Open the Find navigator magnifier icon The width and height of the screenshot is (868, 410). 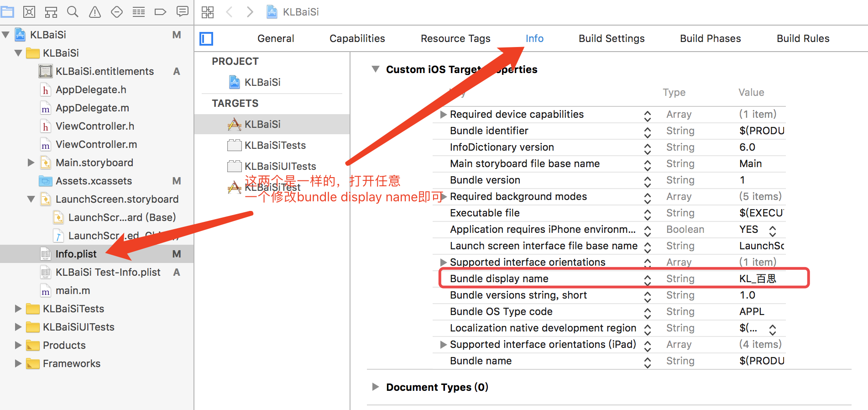tap(73, 12)
